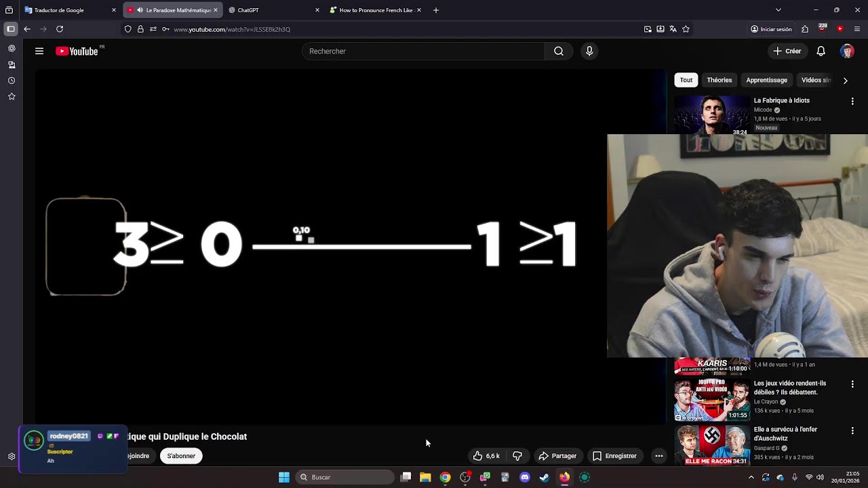Open the Windows Start menu
868x488 pixels.
point(284,477)
